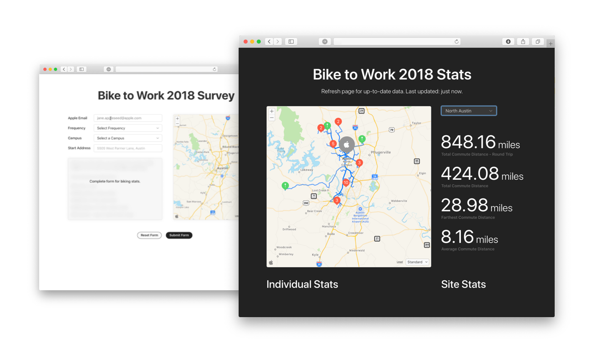Open the North Austin campus dropdown

tap(469, 111)
